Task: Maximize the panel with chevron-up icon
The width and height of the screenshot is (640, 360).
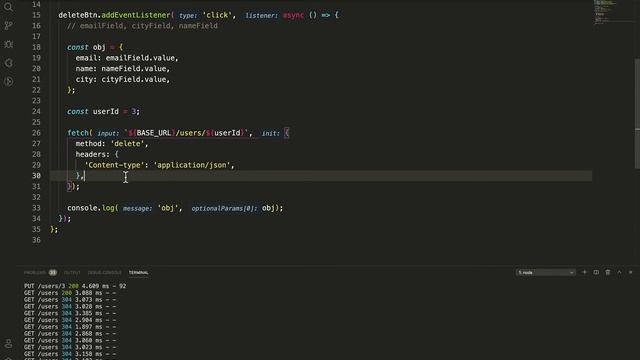Action: tap(619, 272)
